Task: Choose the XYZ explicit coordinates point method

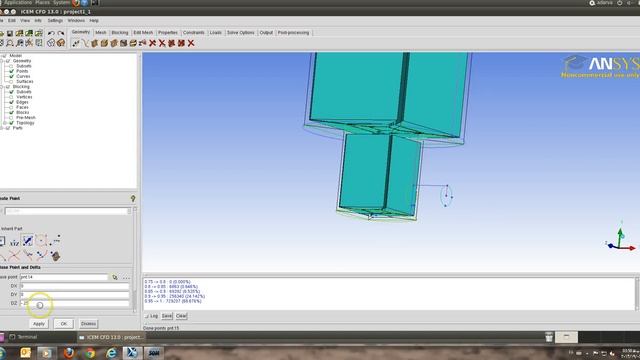Action: pos(14,241)
